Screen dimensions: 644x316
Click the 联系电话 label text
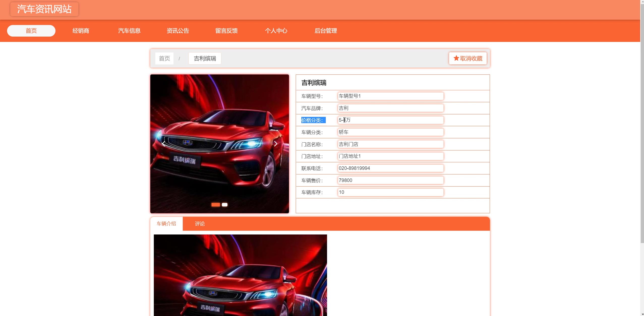tap(312, 168)
